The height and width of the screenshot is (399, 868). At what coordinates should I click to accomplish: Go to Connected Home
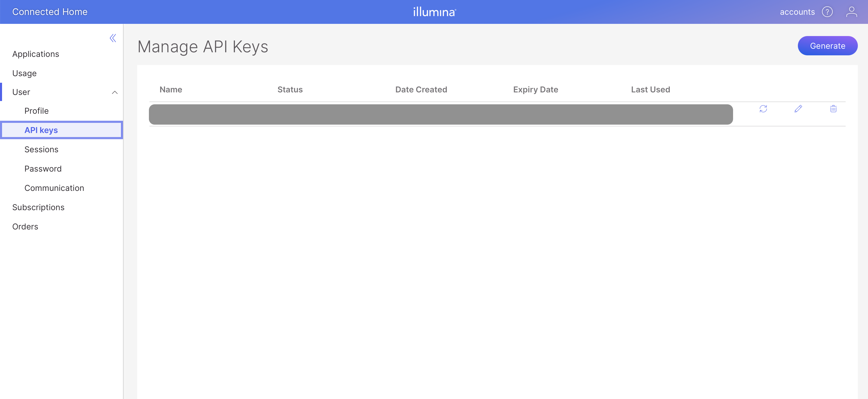point(50,12)
